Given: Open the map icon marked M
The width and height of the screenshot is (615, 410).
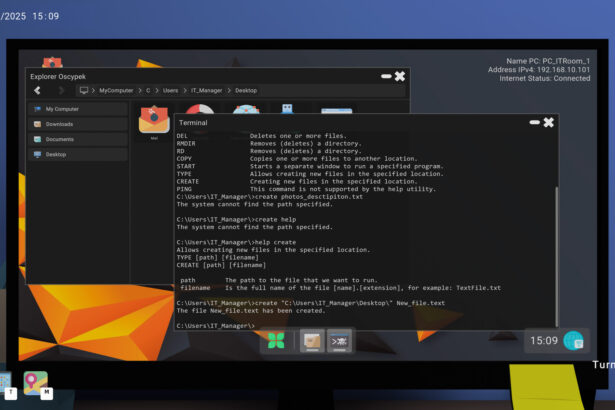Looking at the screenshot, I should point(36,383).
